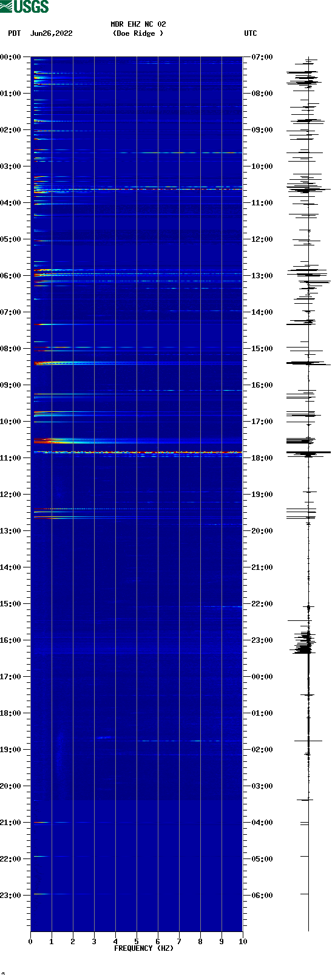
Task: Click the 07:00 UTC time label
Action: tap(262, 57)
